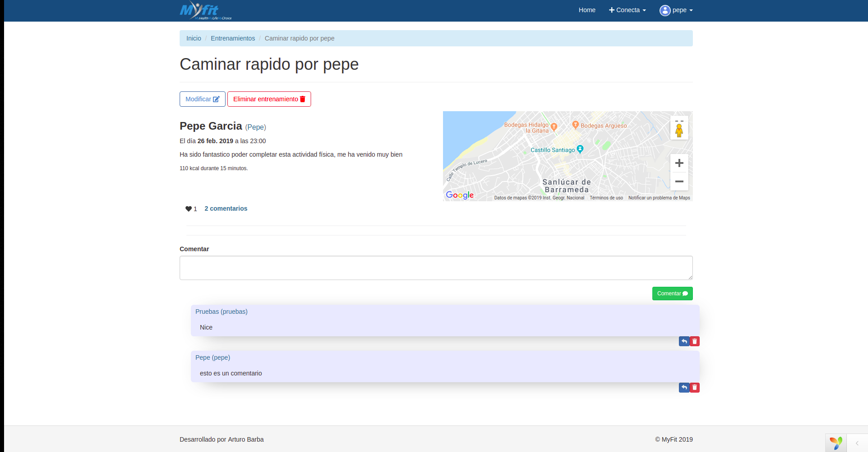This screenshot has width=868, height=452.
Task: Click Eliminar entrenamiento button
Action: point(269,99)
